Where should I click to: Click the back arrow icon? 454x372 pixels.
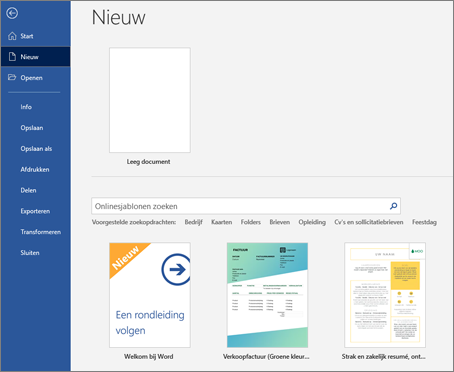pos(12,13)
